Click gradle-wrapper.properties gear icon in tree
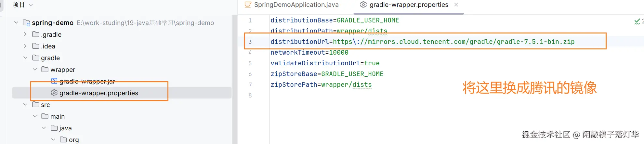This screenshot has height=144, width=644. [x=54, y=93]
